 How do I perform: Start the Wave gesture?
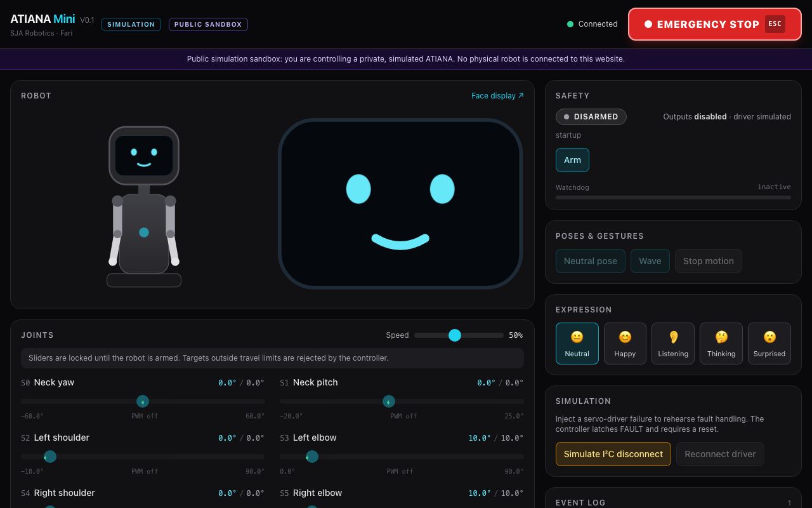pos(650,261)
